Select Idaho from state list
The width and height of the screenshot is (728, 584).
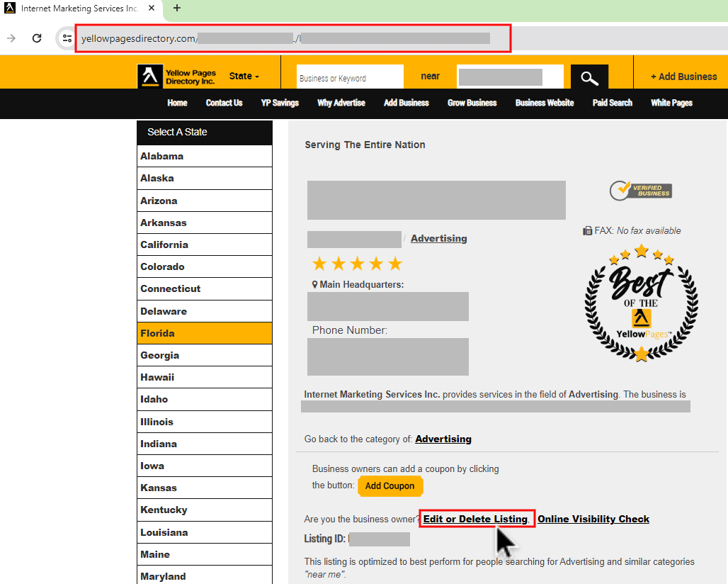click(205, 400)
